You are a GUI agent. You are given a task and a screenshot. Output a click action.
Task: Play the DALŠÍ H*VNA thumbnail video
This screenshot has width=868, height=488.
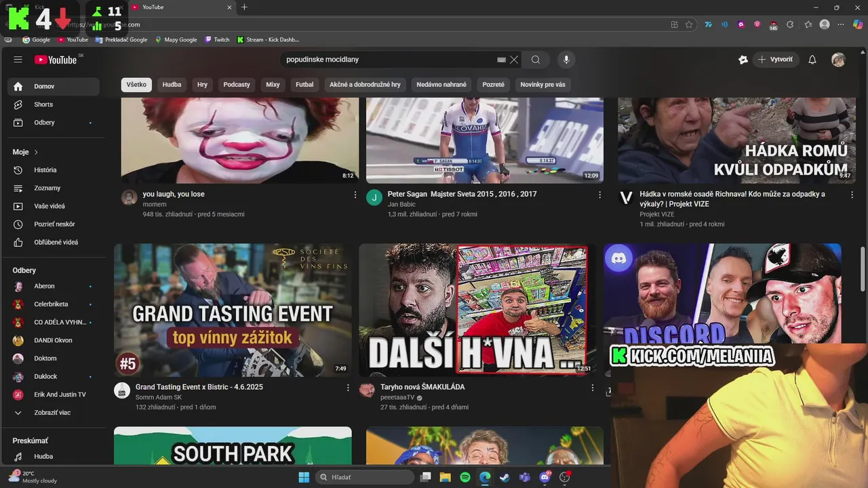coord(477,310)
